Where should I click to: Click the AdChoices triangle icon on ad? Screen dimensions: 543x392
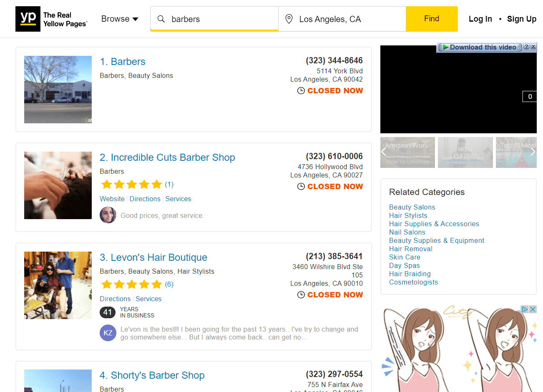(525, 309)
